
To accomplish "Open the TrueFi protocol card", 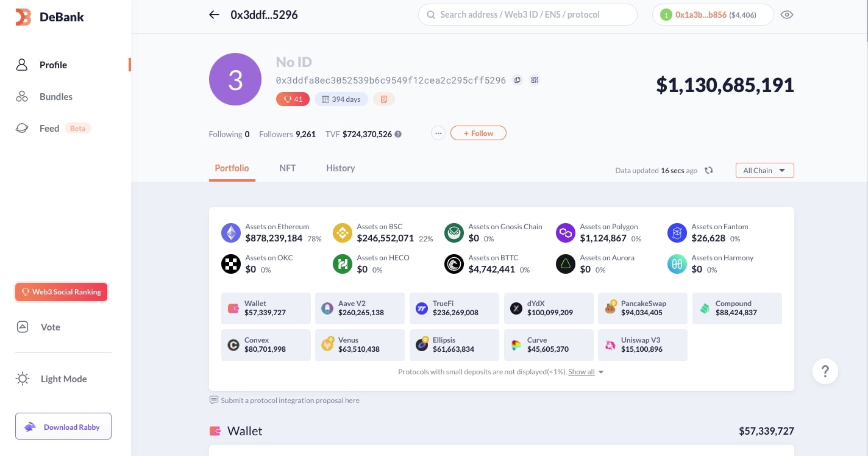I will click(454, 308).
